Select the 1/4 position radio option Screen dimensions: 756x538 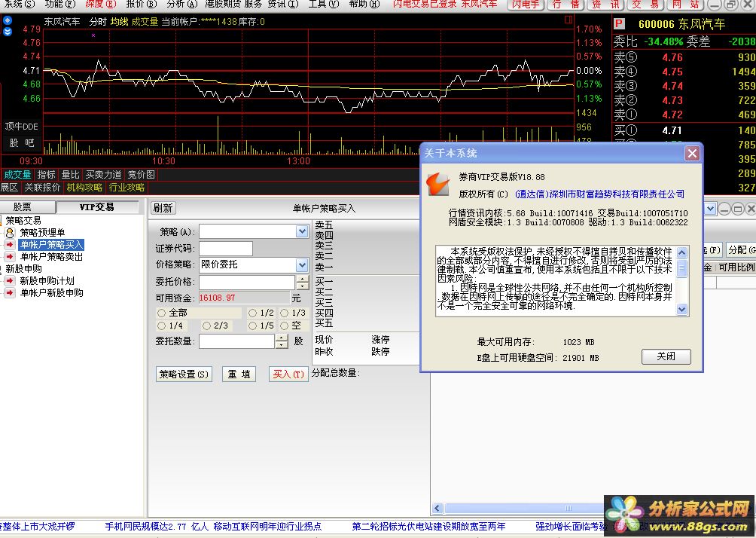coord(162,326)
